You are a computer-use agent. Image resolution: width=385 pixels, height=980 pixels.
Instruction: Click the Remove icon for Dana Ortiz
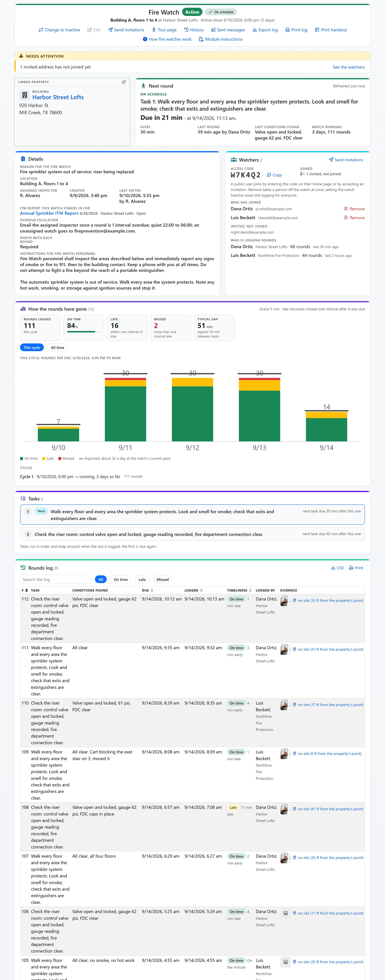tap(354, 209)
